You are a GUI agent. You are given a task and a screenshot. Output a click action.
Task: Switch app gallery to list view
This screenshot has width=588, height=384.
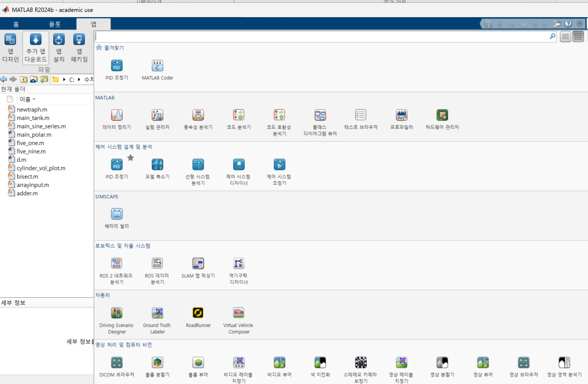[565, 37]
